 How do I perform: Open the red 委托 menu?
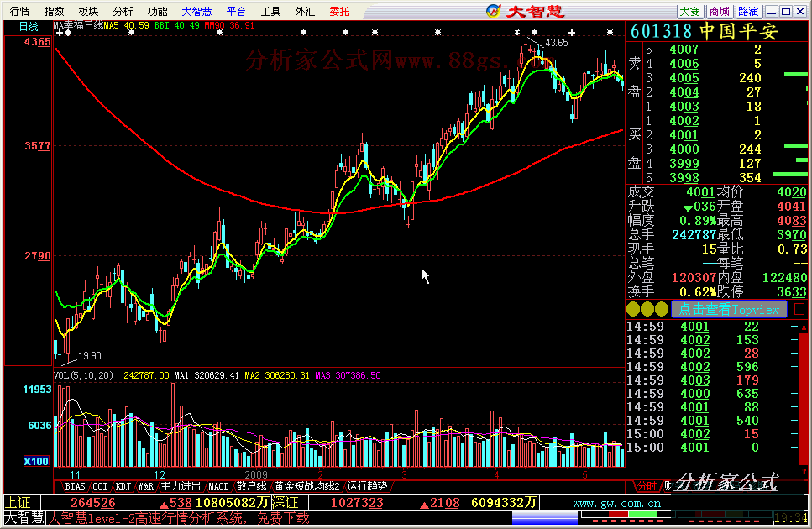click(340, 12)
